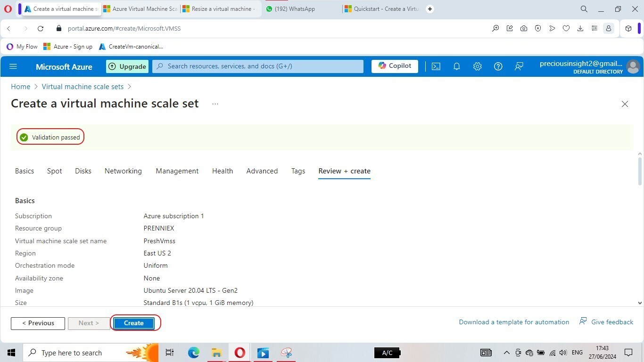Go to the Networking tab
The width and height of the screenshot is (644, 362).
coord(123,171)
